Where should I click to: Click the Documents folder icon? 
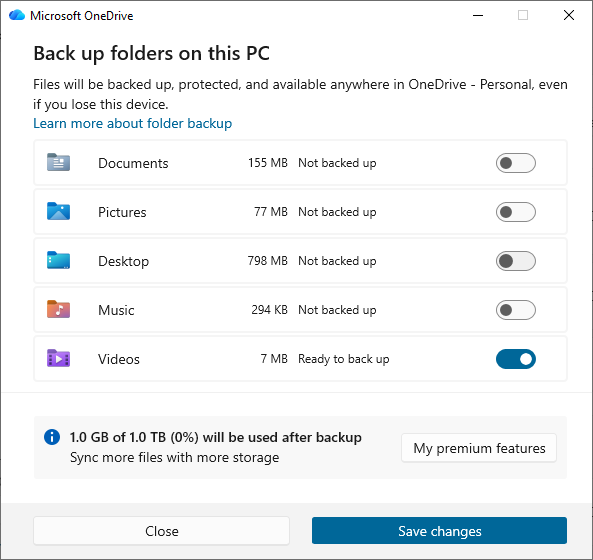(58, 163)
